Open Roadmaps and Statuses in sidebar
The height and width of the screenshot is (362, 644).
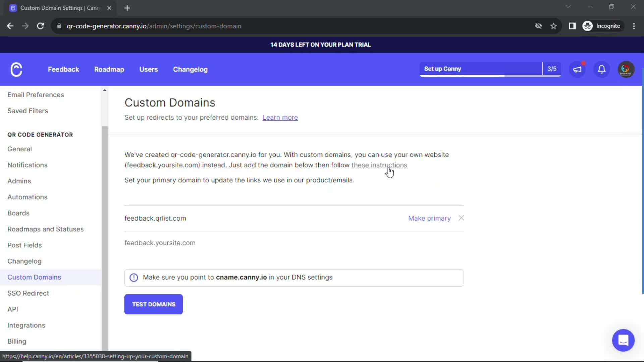(x=46, y=229)
